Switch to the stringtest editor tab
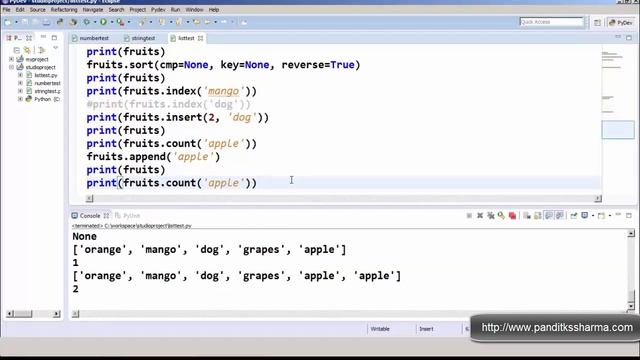 [x=140, y=38]
